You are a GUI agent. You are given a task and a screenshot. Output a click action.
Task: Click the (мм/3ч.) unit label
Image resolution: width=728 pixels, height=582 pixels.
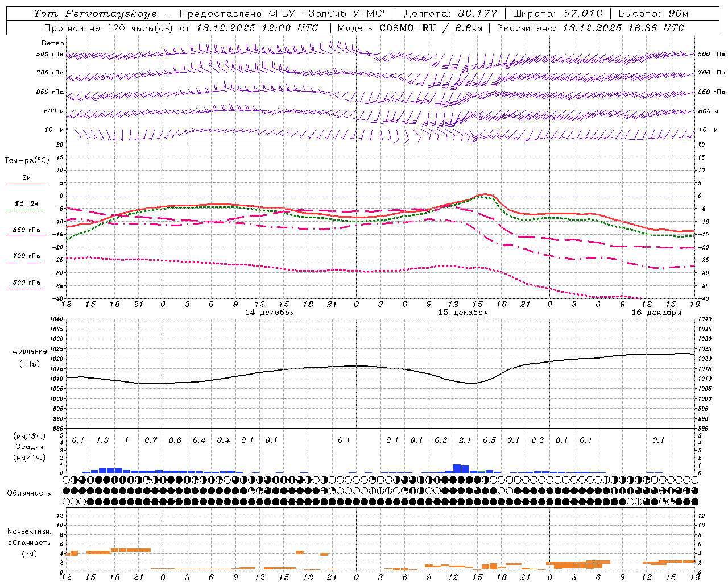(30, 436)
